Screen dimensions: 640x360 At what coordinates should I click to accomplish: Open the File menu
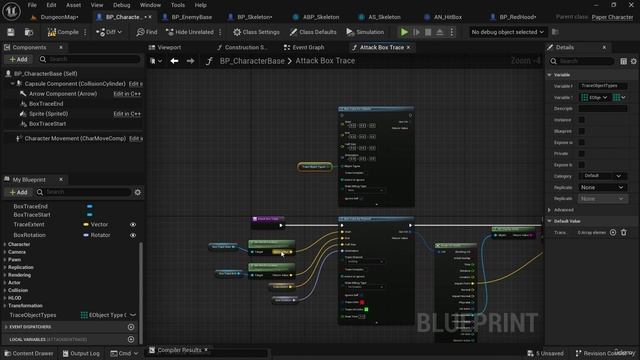coord(32,5)
